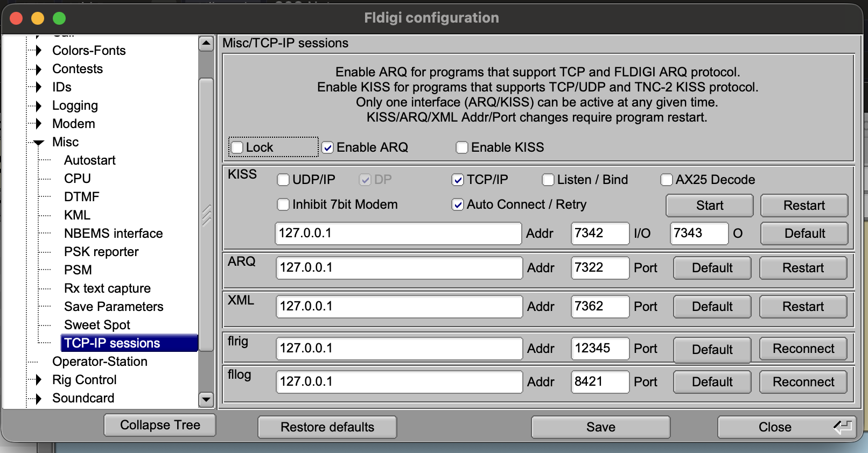Collapse the Misc tree node

click(39, 143)
